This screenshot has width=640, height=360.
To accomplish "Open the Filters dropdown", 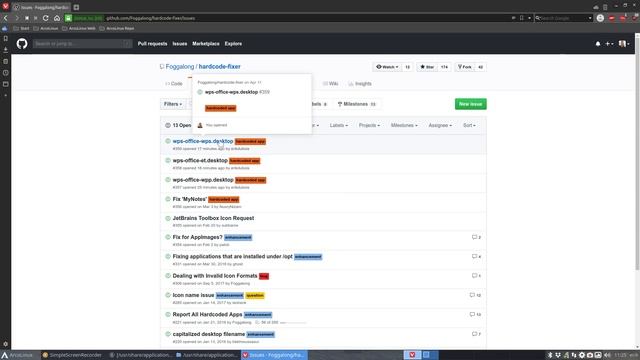I will point(173,104).
